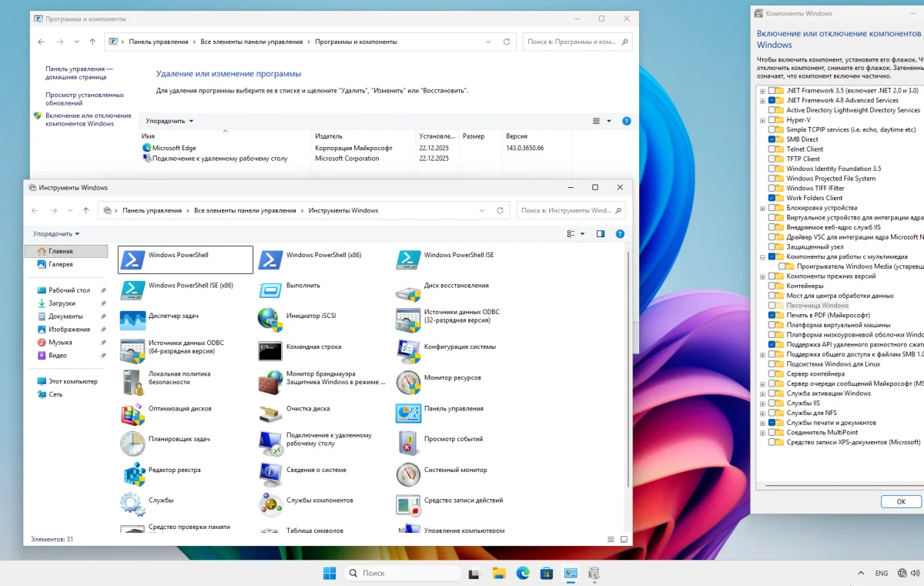924x586 pixels.
Task: Enable the Hyper-V checkbox
Action: pos(772,120)
